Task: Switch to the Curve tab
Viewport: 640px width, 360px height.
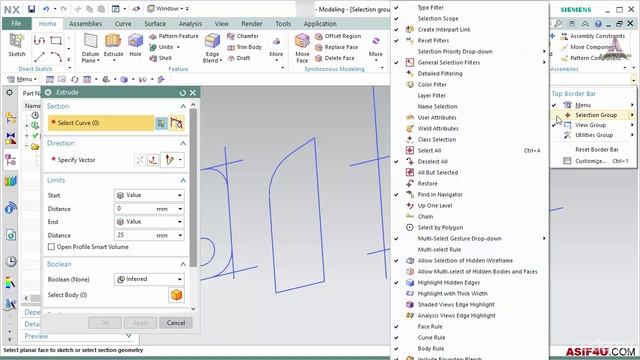Action: [123, 24]
